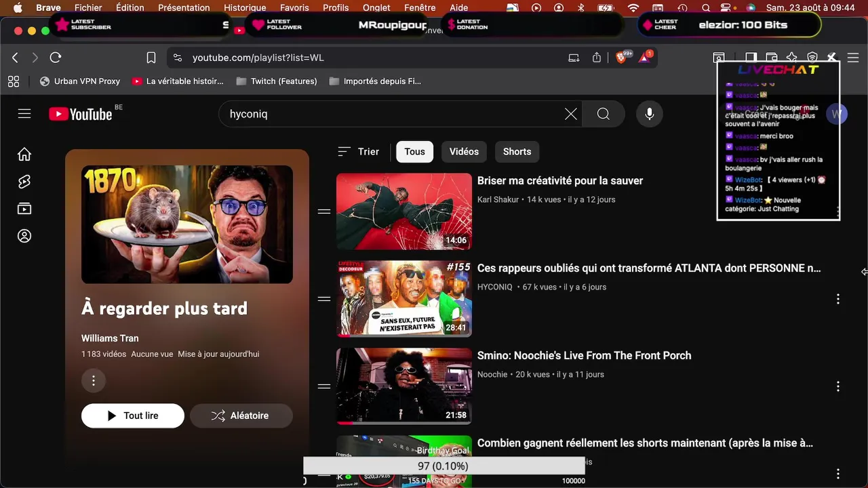Select the Shorts filter chip
This screenshot has width=868, height=488.
[x=517, y=152]
